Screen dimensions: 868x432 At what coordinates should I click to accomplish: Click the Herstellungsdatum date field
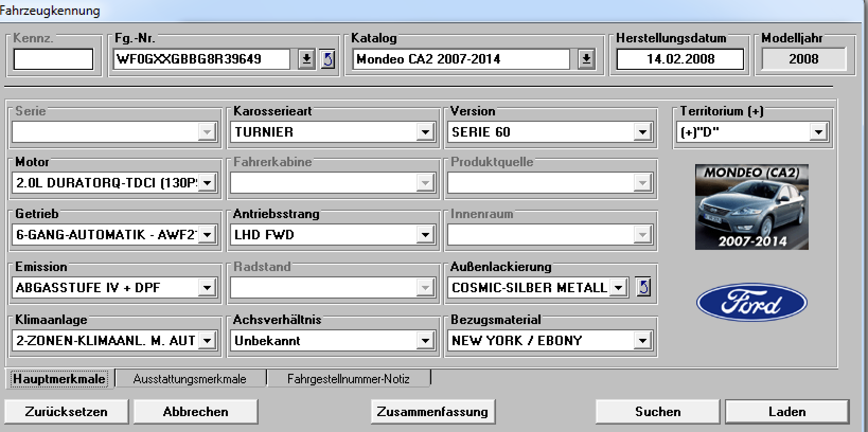(680, 59)
